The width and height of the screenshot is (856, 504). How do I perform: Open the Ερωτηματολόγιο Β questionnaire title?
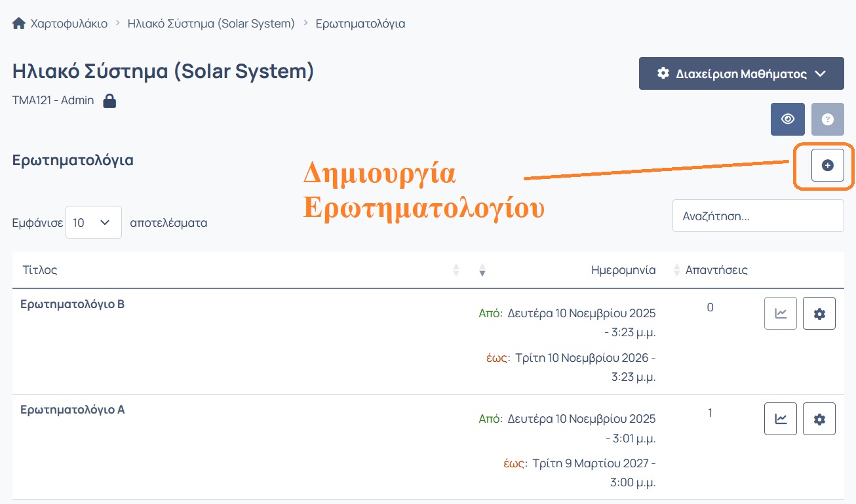72,304
